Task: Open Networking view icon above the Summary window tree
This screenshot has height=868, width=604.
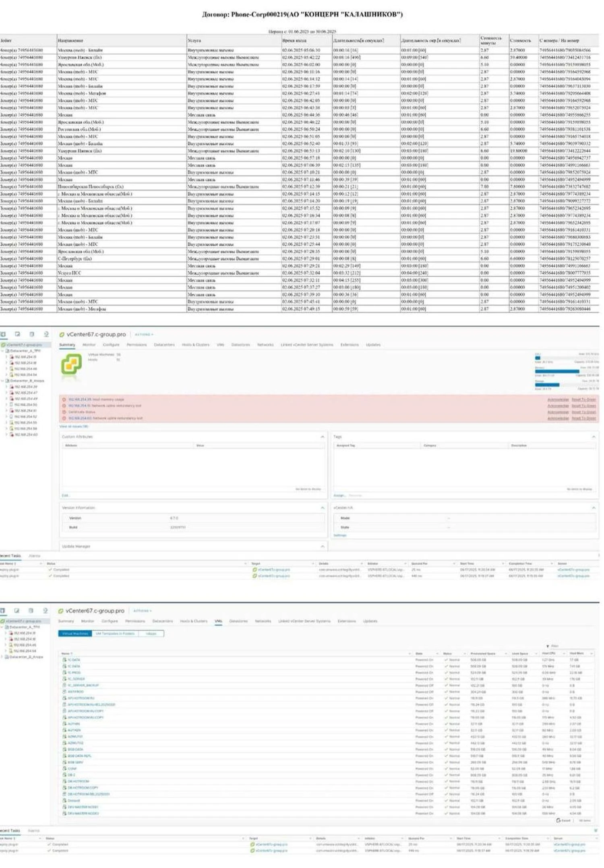Action: tap(46, 334)
